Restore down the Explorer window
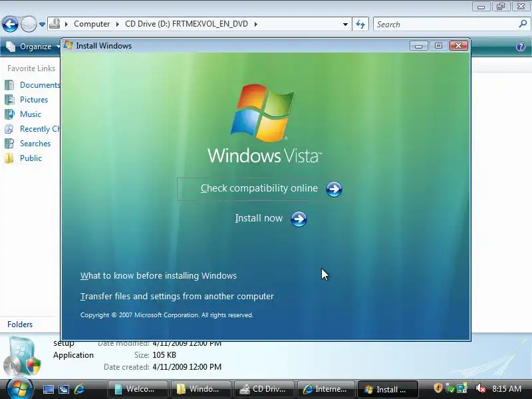This screenshot has height=399, width=532. pos(501,7)
